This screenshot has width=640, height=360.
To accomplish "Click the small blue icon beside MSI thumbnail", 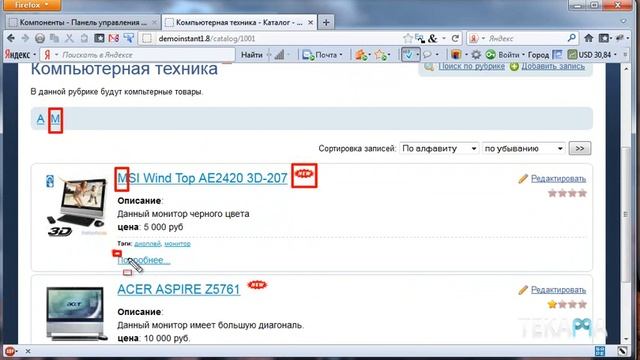I will click(50, 181).
